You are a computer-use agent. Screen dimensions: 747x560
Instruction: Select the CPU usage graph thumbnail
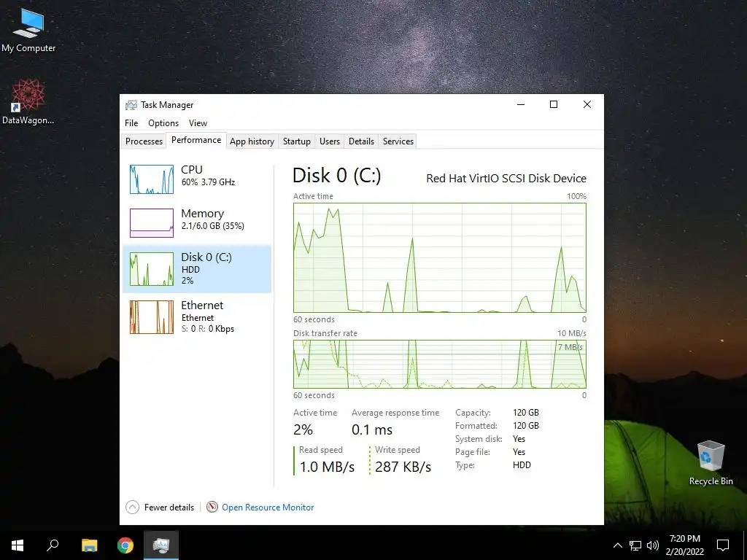[152, 179]
